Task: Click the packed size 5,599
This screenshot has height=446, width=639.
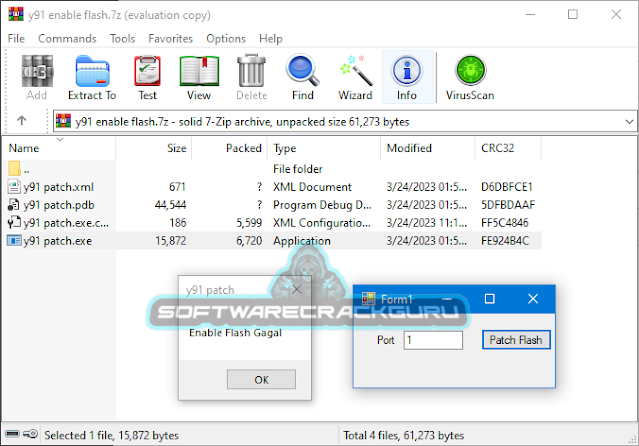Action: coord(249,223)
